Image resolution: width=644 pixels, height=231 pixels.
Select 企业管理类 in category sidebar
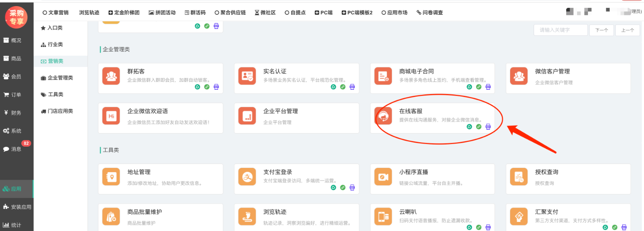click(x=57, y=78)
